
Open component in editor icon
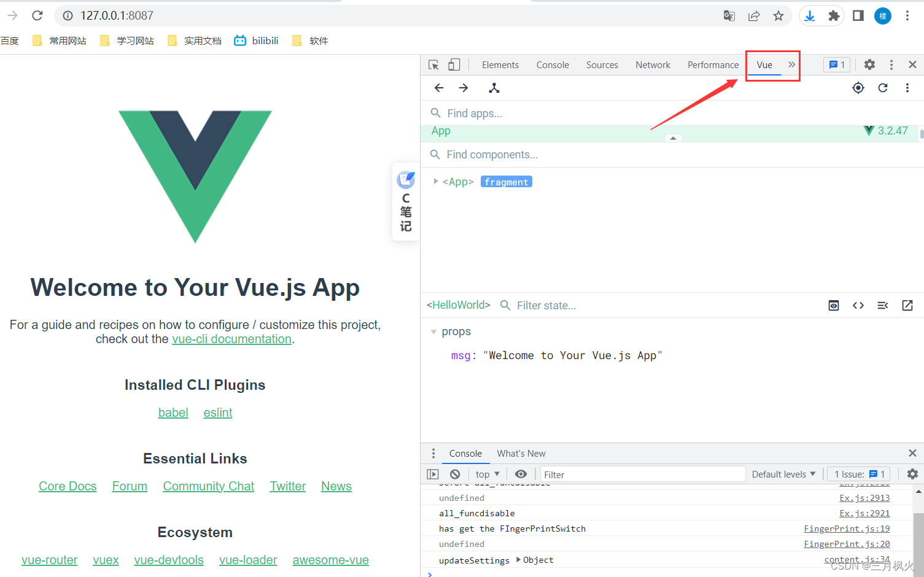pos(907,306)
